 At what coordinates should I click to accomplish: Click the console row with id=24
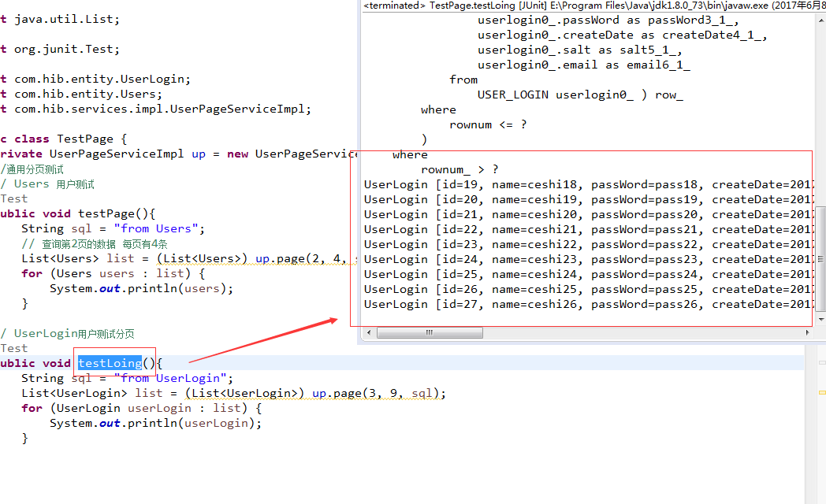click(587, 259)
